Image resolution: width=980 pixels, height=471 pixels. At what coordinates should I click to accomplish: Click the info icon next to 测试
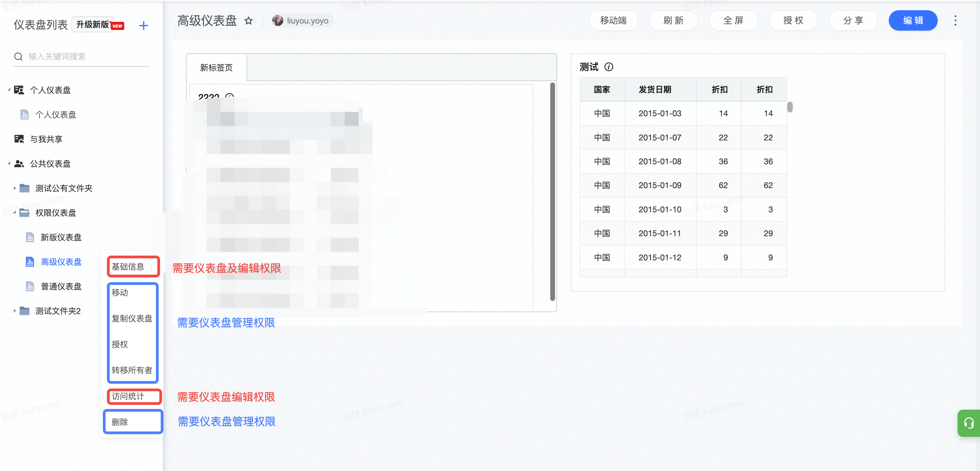point(609,67)
